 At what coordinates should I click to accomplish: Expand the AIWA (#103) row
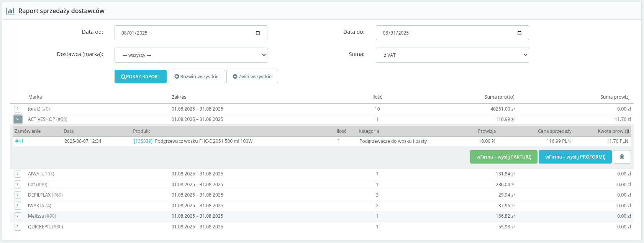click(x=18, y=174)
